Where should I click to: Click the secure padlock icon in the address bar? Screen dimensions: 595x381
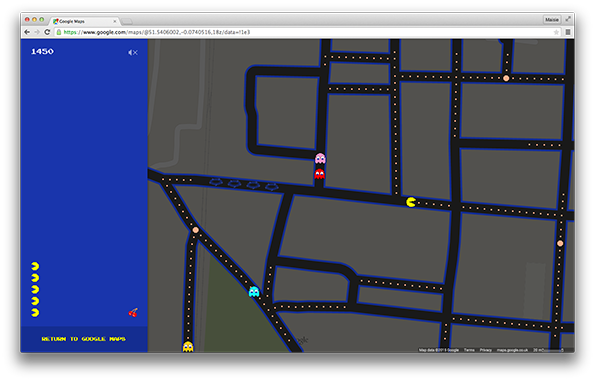coord(59,32)
